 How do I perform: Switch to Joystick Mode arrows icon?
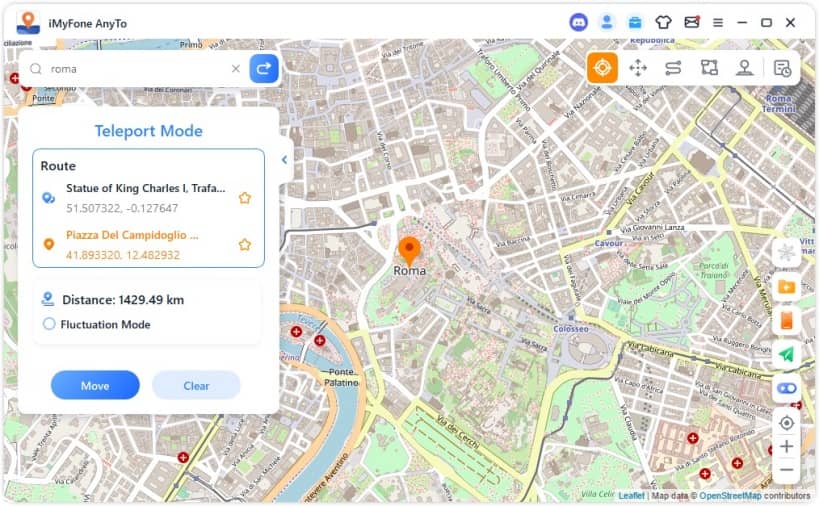638,68
